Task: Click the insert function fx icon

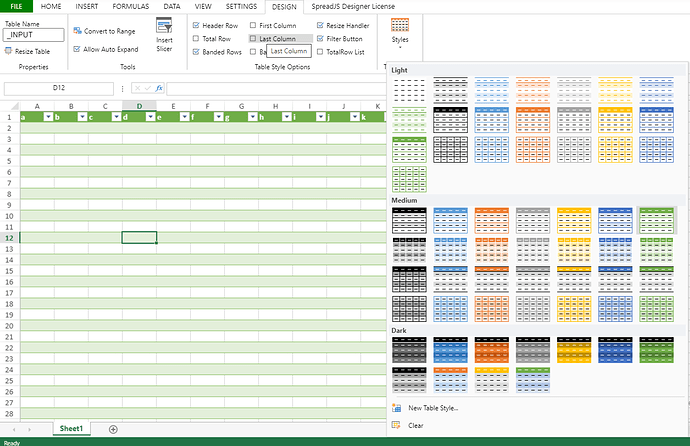Action: pyautogui.click(x=158, y=88)
